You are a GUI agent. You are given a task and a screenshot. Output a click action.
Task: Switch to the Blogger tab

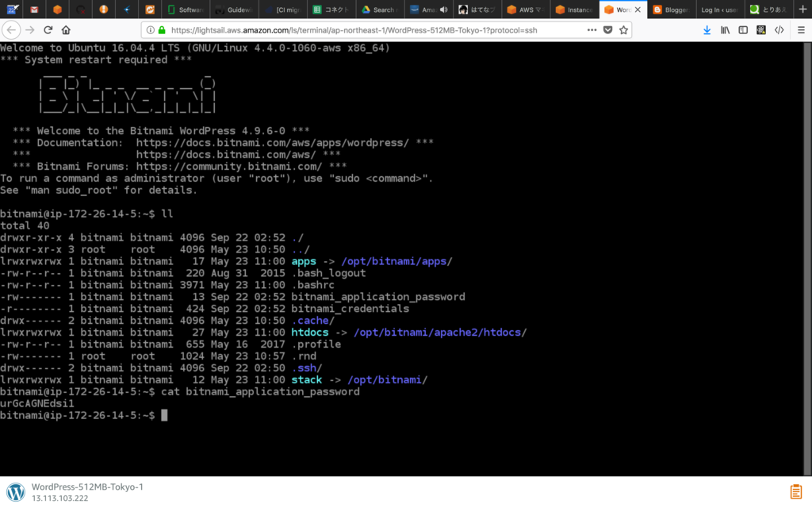pyautogui.click(x=671, y=10)
